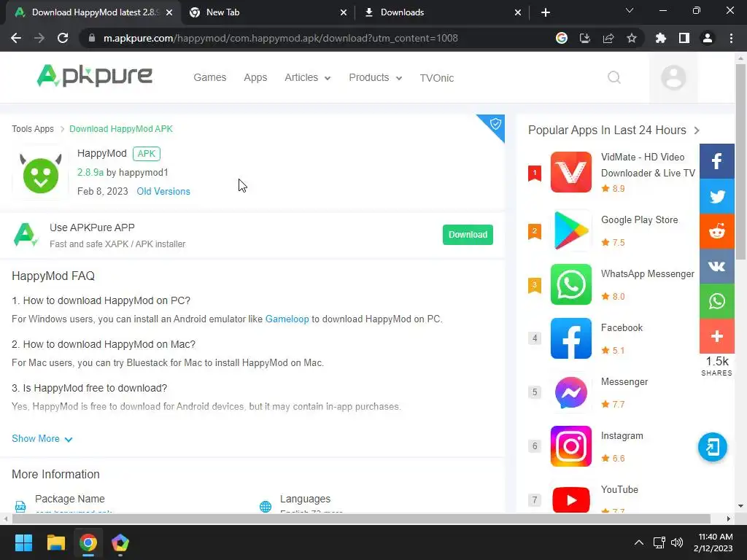Click install app icon in address bar
The width and height of the screenshot is (747, 560).
click(x=585, y=38)
